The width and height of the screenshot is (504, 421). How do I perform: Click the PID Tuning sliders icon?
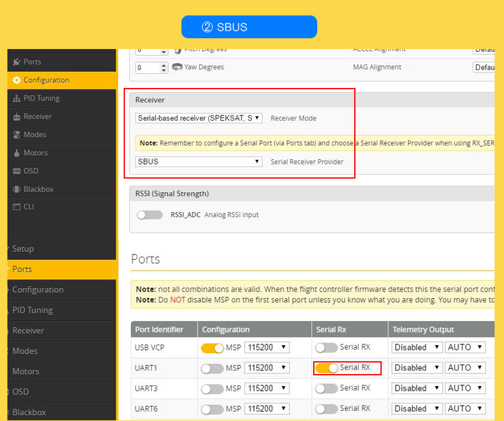tap(16, 98)
